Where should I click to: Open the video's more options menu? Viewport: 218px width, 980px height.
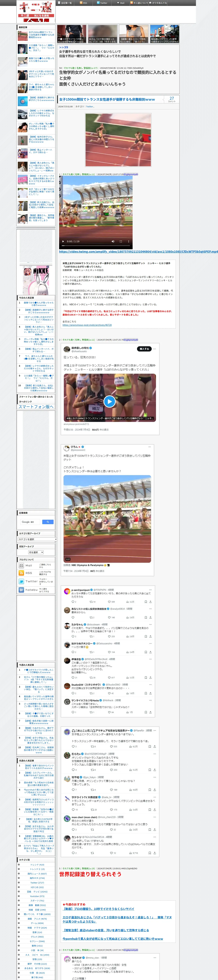[128, 241]
